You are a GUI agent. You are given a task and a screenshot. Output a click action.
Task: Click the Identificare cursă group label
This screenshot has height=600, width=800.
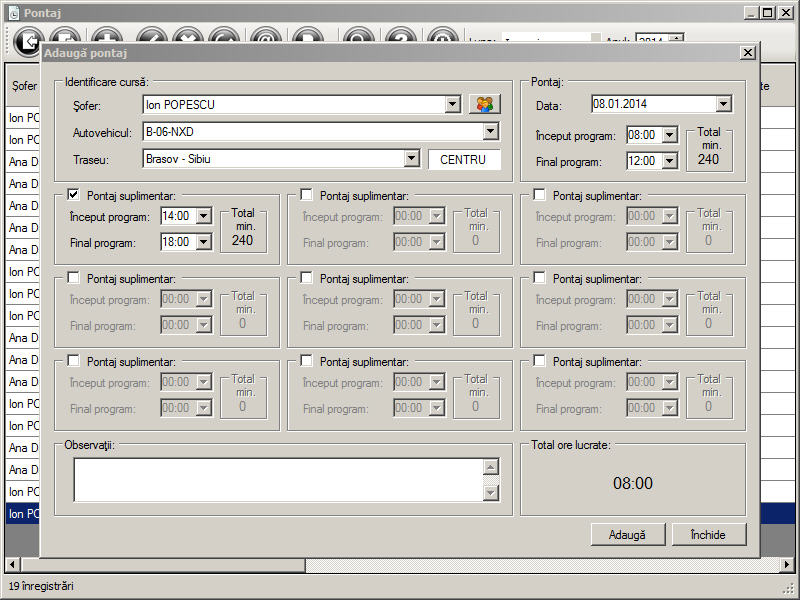107,82
